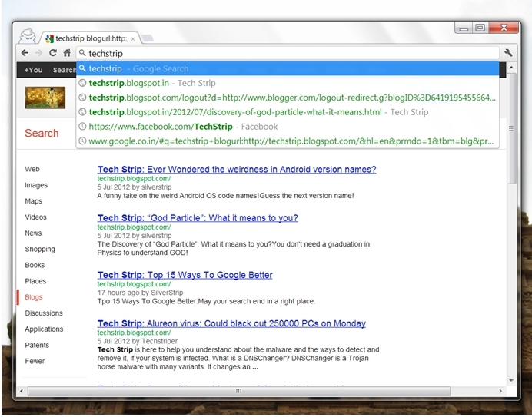The height and width of the screenshot is (417, 532).
Task: Click the red Search heading
Action: pos(42,133)
